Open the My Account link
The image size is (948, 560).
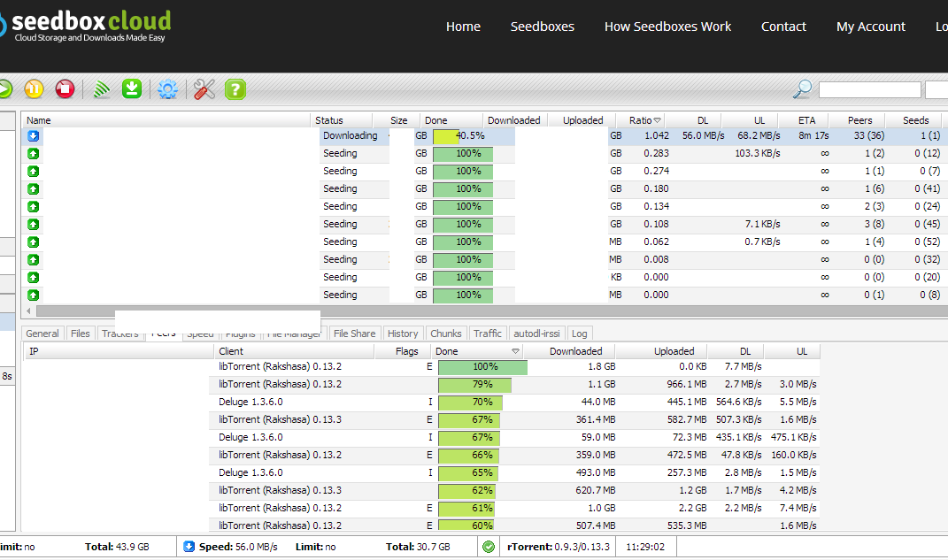871,27
